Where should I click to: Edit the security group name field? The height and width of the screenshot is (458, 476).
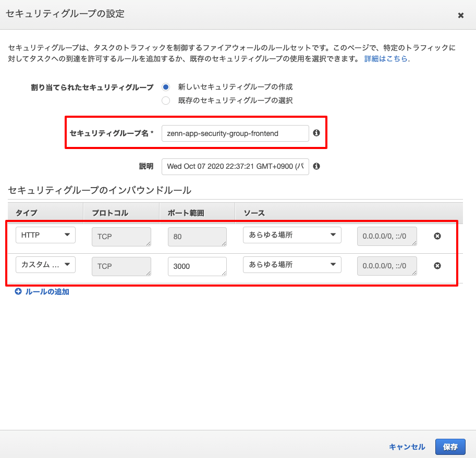235,133
